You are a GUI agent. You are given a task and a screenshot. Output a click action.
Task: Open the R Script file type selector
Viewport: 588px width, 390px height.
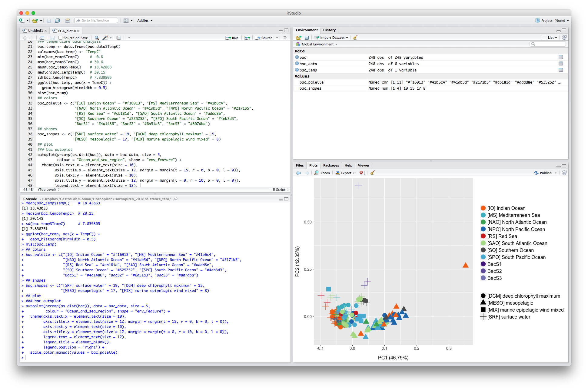tap(281, 190)
